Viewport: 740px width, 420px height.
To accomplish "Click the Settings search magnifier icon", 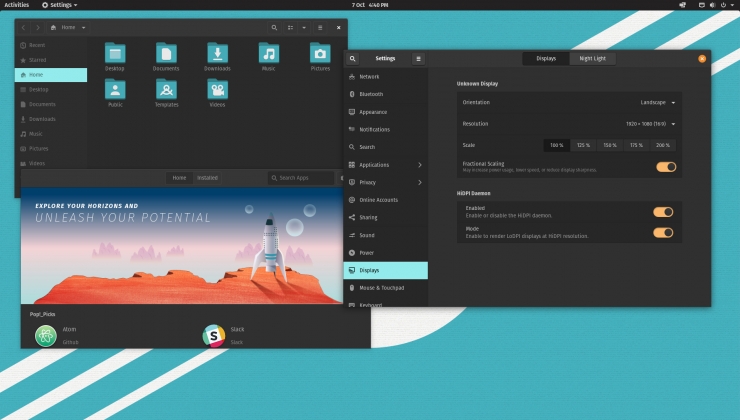I will click(x=353, y=59).
